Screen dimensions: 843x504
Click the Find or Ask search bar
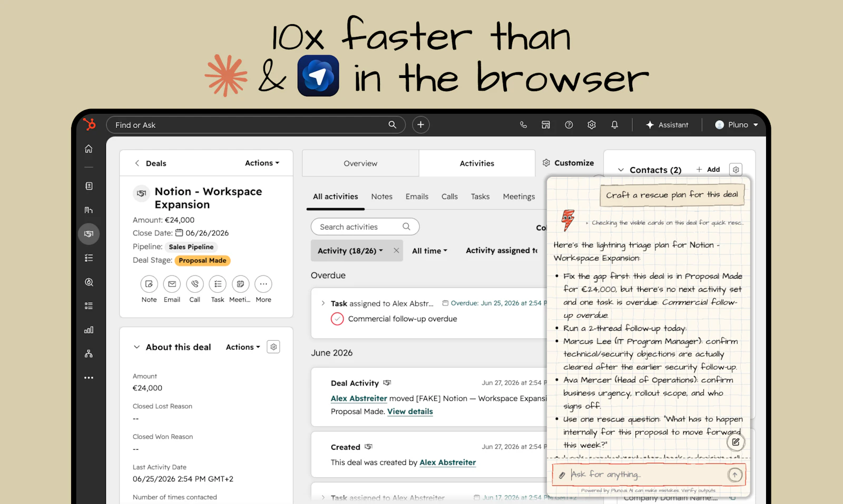[x=256, y=125]
